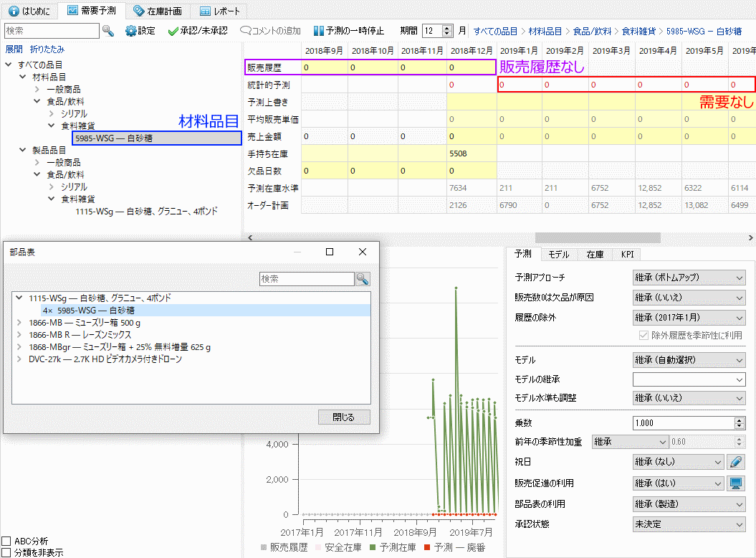The image size is (756, 558).
Task: Click the 乗数 spinner input field
Action: click(682, 423)
